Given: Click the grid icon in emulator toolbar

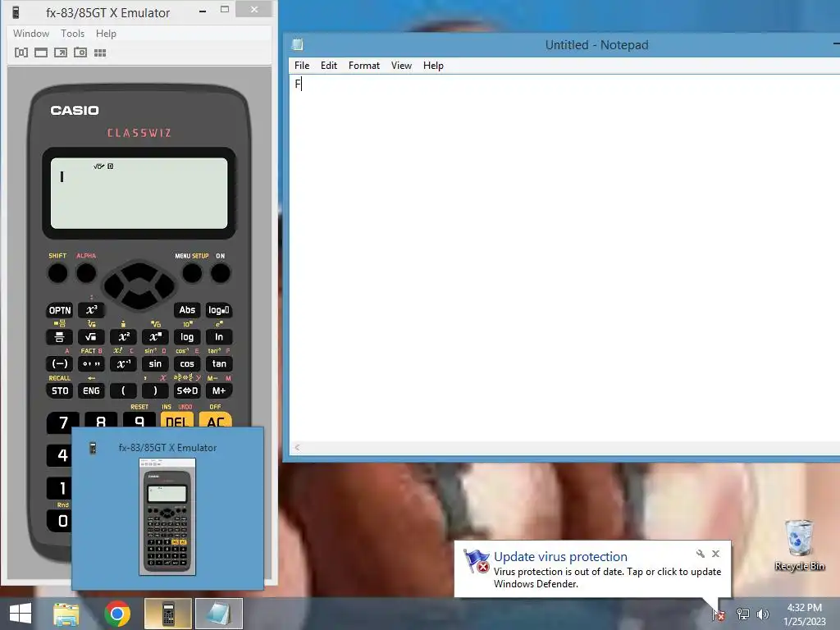Looking at the screenshot, I should click(x=100, y=52).
